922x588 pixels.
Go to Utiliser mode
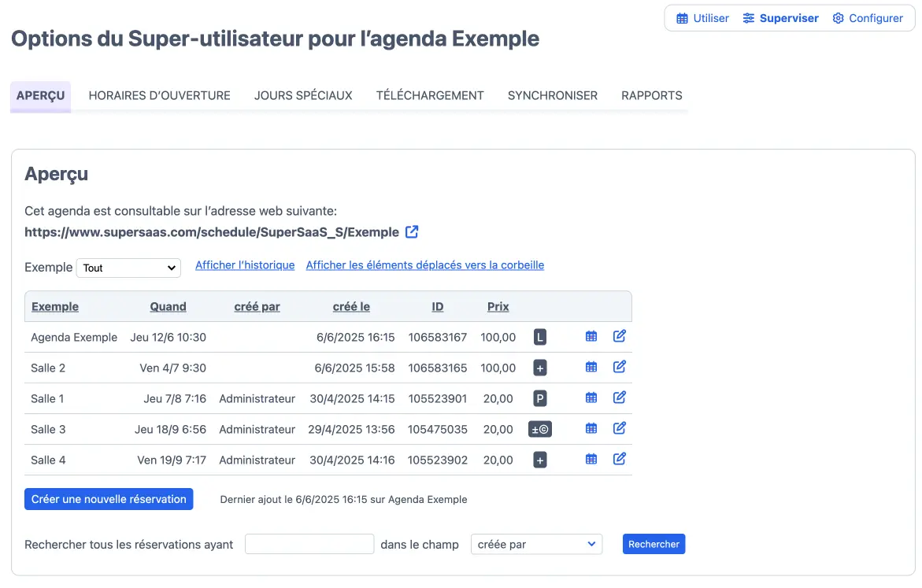click(702, 18)
